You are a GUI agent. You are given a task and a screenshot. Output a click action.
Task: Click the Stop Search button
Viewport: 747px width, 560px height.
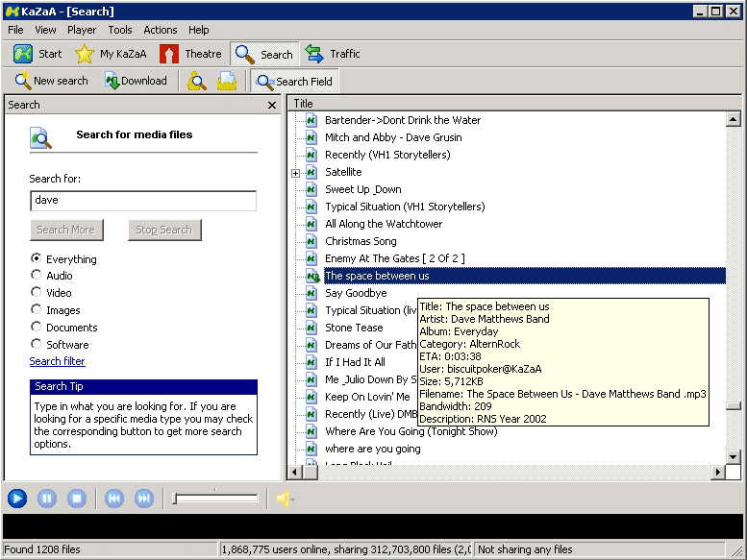(164, 230)
